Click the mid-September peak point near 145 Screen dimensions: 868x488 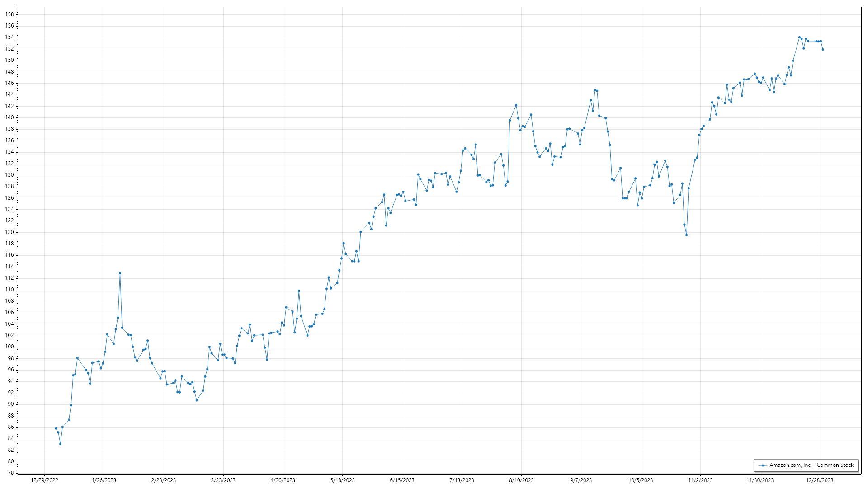click(595, 90)
